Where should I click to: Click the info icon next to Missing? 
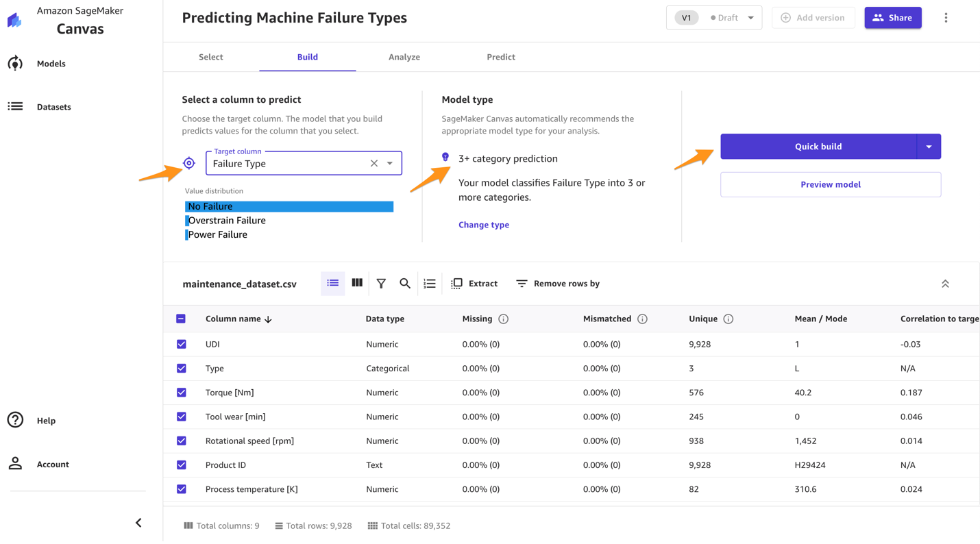pyautogui.click(x=503, y=319)
